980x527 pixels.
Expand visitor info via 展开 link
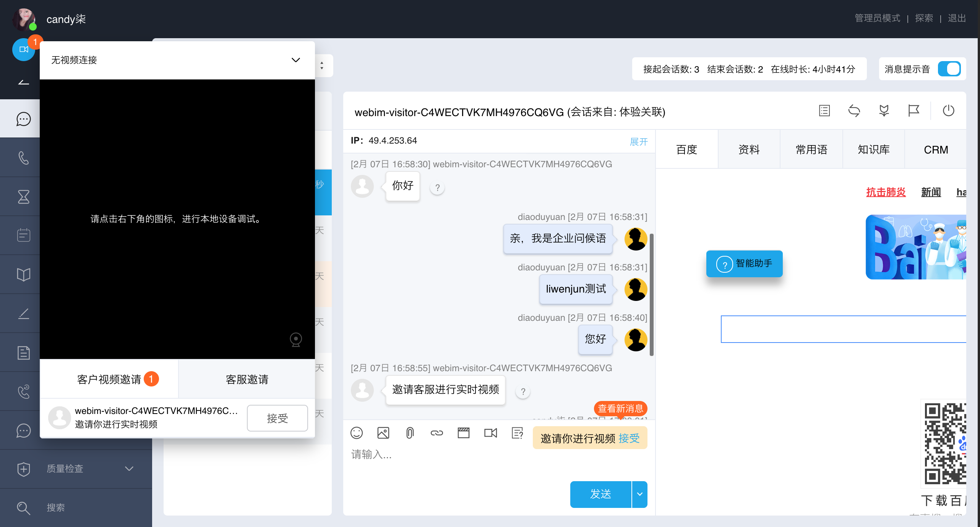639,142
